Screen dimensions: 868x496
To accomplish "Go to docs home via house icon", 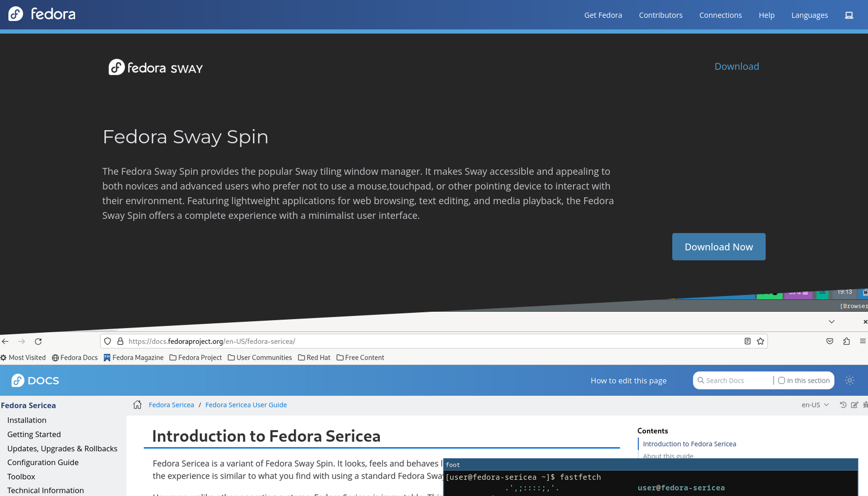I will pyautogui.click(x=137, y=405).
